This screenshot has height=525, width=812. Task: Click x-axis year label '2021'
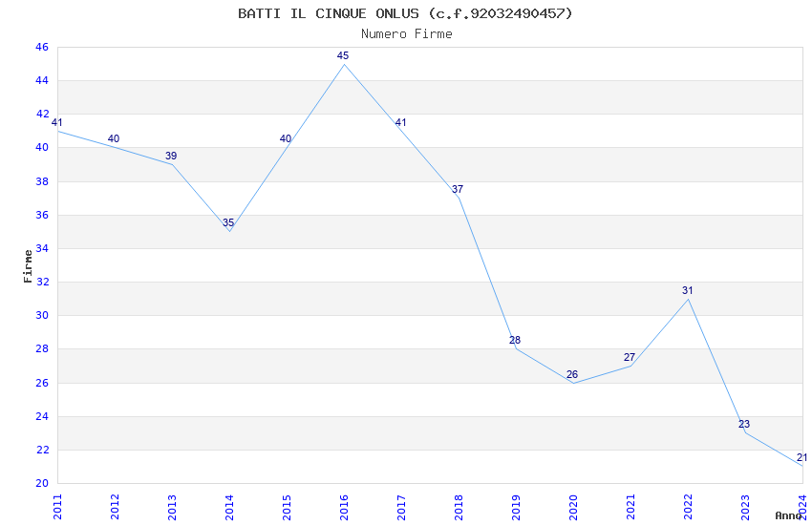click(630, 507)
